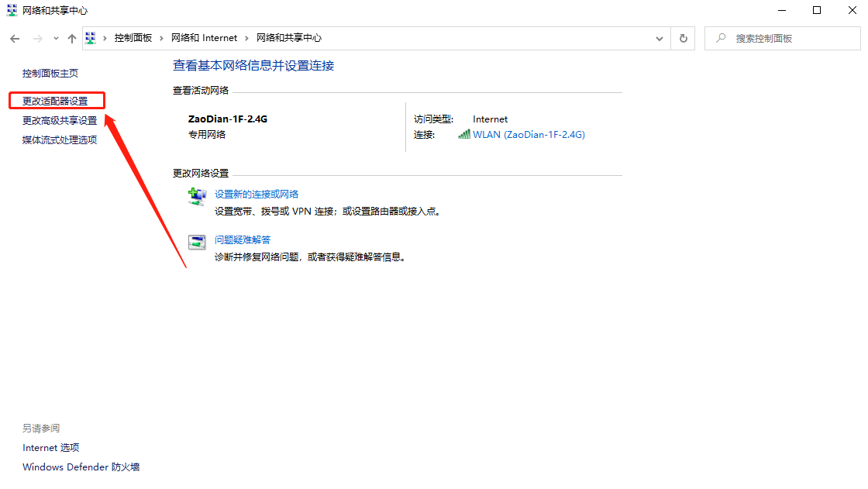Select the 网络和共享中心 breadcrumb
The width and height of the screenshot is (868, 489).
pyautogui.click(x=288, y=38)
